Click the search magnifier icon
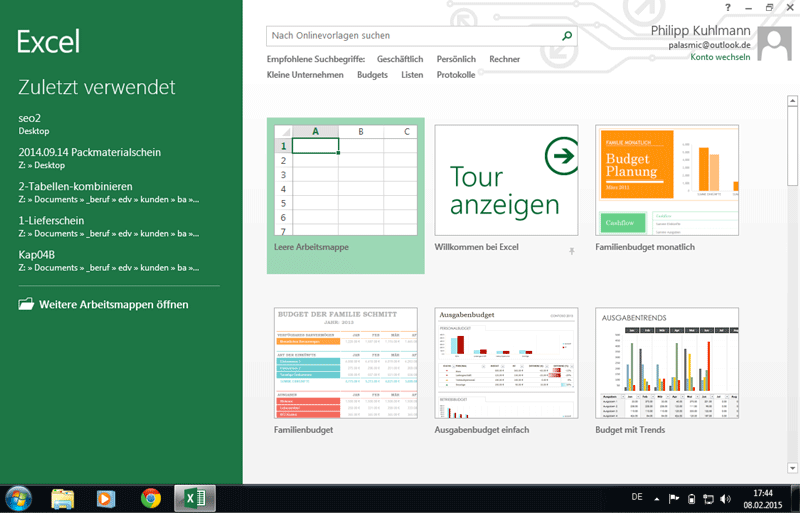 566,36
